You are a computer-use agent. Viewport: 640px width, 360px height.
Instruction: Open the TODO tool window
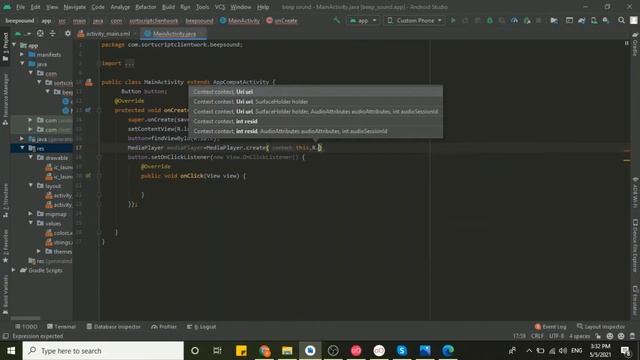tap(26, 327)
